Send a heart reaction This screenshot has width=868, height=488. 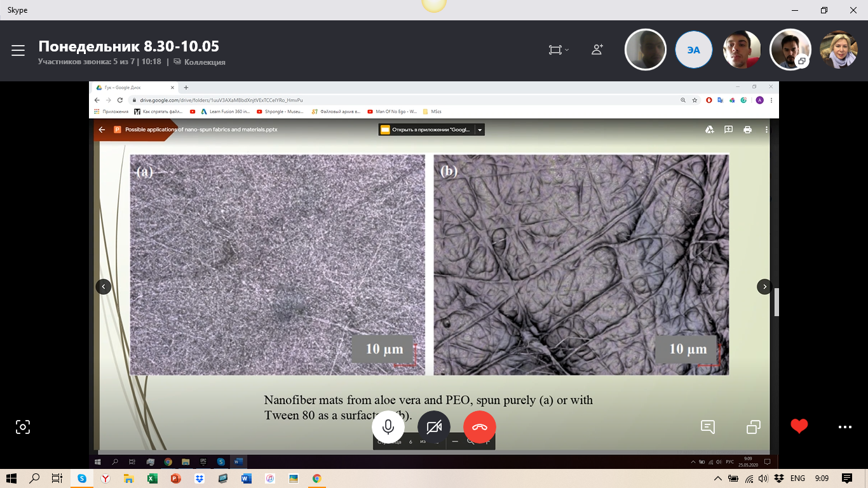pos(799,426)
